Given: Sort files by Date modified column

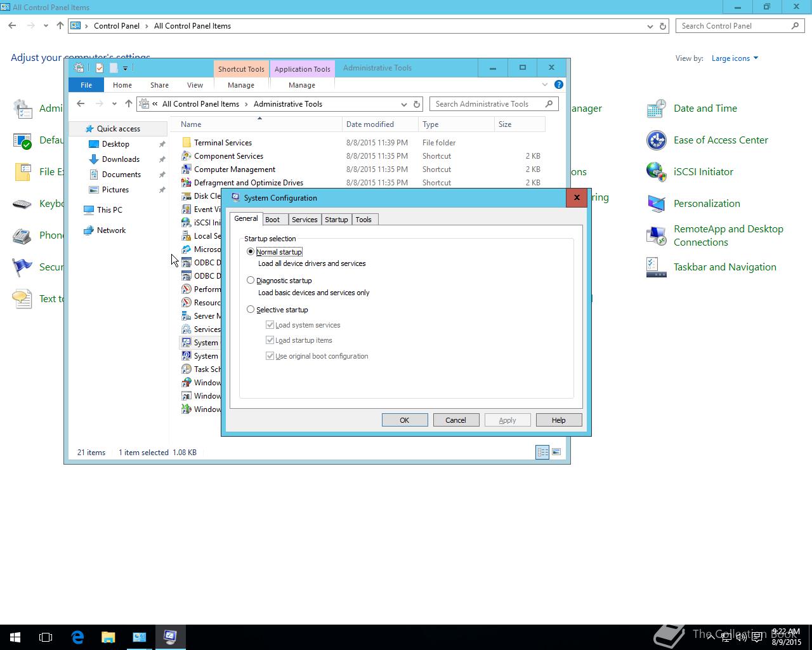Looking at the screenshot, I should point(380,124).
